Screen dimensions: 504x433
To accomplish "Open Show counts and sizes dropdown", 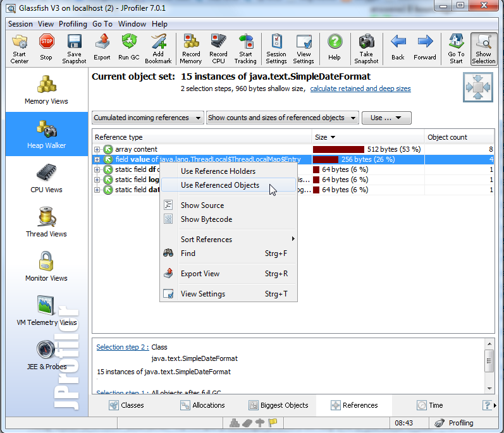I will click(282, 118).
